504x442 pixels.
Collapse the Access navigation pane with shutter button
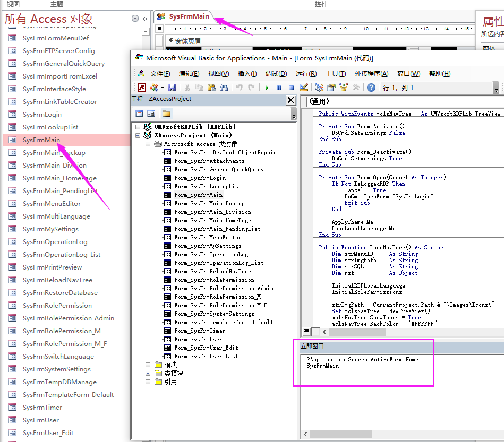pos(146,19)
